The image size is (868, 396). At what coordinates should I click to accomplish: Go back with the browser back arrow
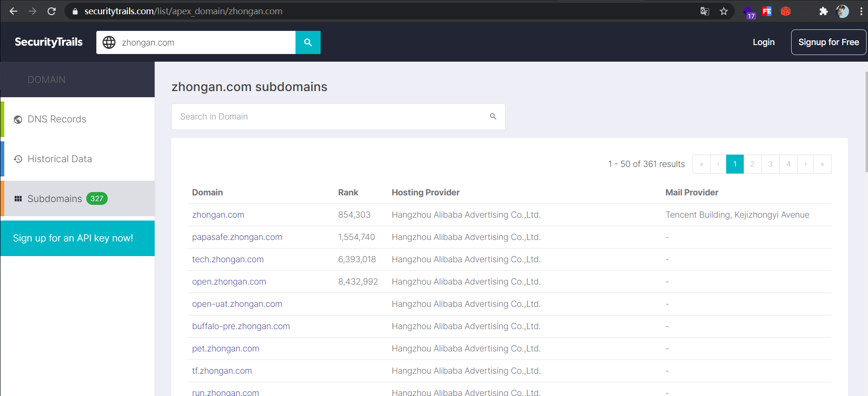pos(13,11)
